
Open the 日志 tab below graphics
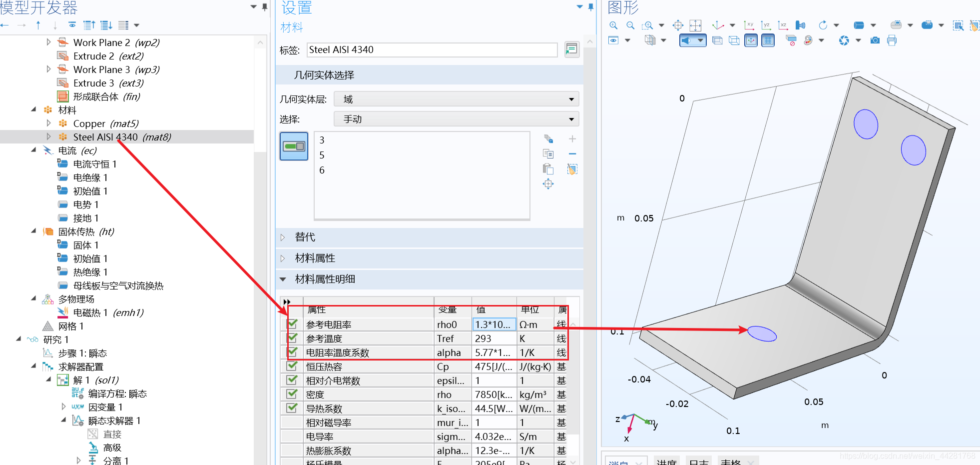tap(699, 462)
